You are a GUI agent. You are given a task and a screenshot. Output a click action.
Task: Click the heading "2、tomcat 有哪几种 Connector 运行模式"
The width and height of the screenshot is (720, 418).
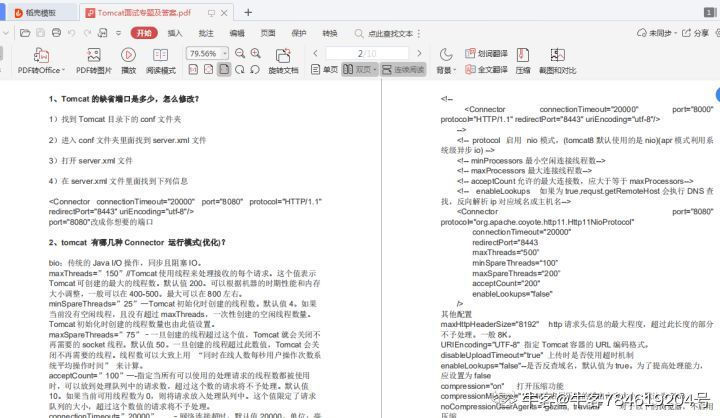pyautogui.click(x=137, y=243)
